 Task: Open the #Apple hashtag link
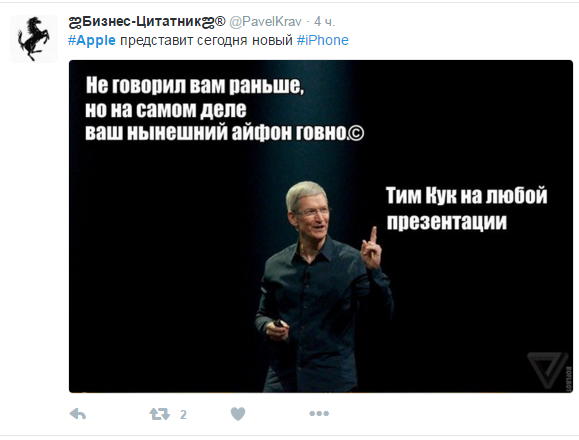(92, 40)
